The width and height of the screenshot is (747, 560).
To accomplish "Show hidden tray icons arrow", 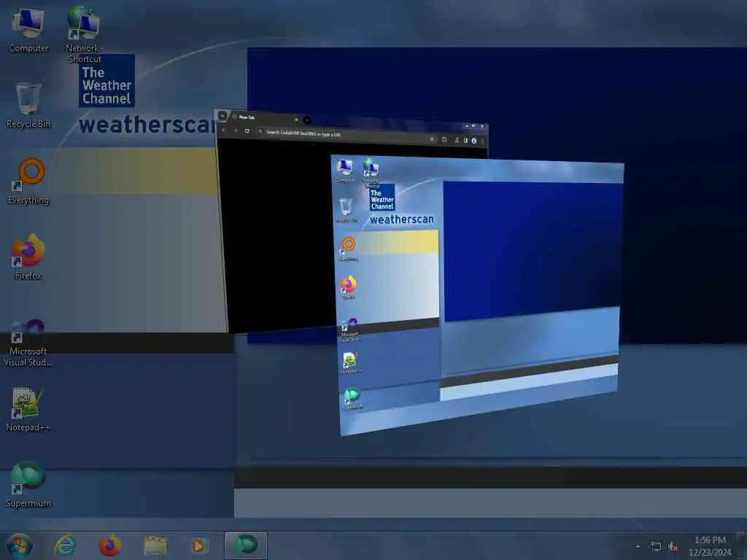I will click(638, 546).
